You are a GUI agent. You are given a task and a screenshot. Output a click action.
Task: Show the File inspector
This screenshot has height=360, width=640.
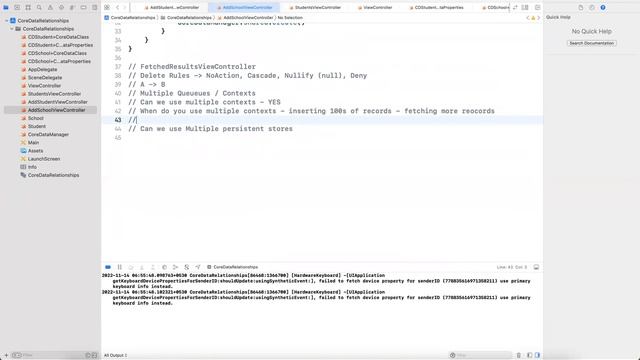(580, 7)
